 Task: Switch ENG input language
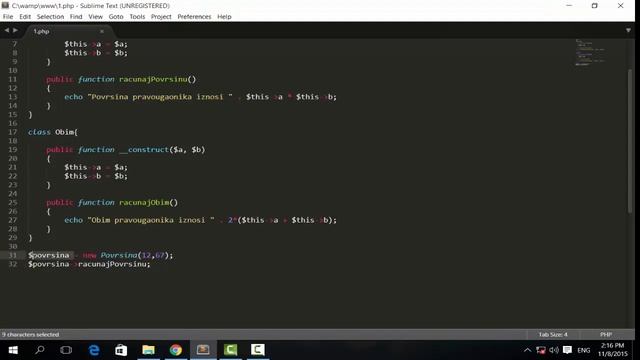(x=584, y=351)
